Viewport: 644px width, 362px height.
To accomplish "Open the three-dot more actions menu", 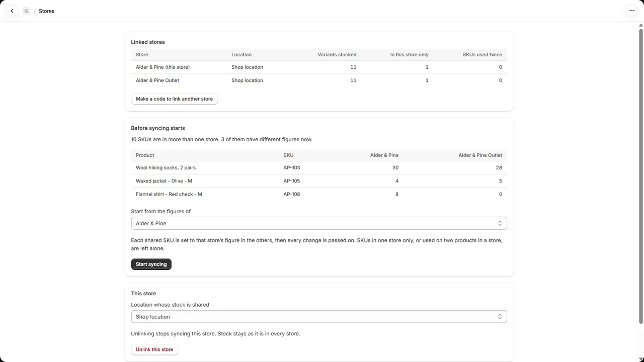I will (x=632, y=11).
